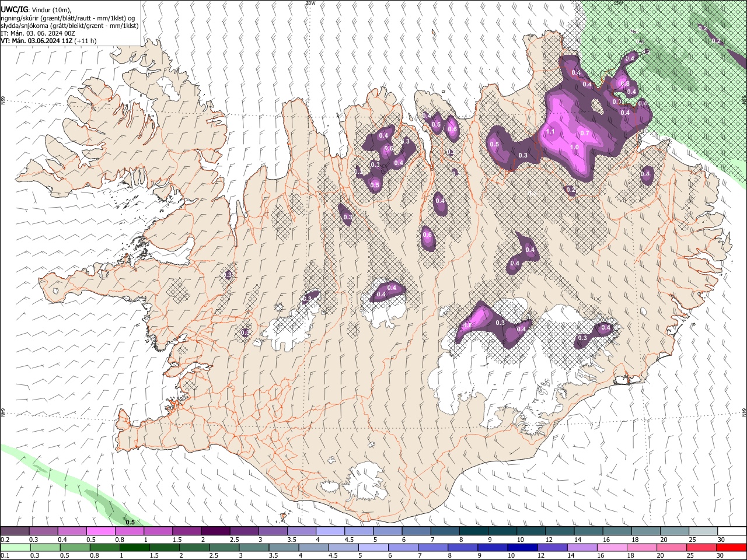Screen dimensions: 747x560
Task: Click the top-row legend swatch between 1 and 1.5
Action: click(158, 531)
